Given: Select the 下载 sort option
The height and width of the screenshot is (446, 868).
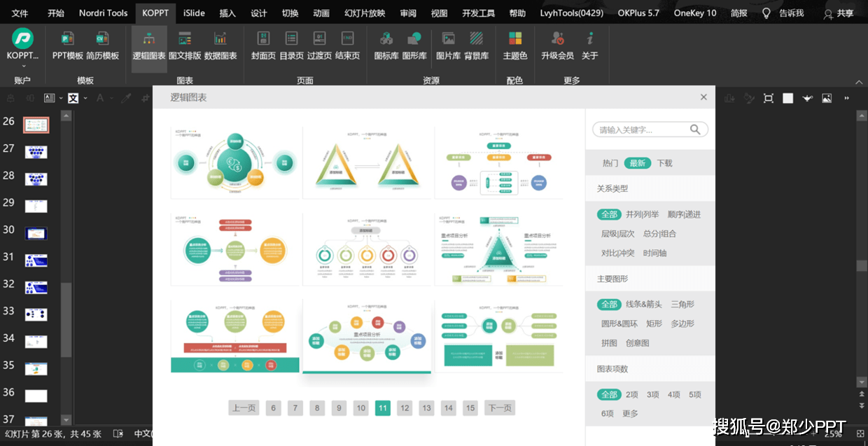Looking at the screenshot, I should pos(664,163).
